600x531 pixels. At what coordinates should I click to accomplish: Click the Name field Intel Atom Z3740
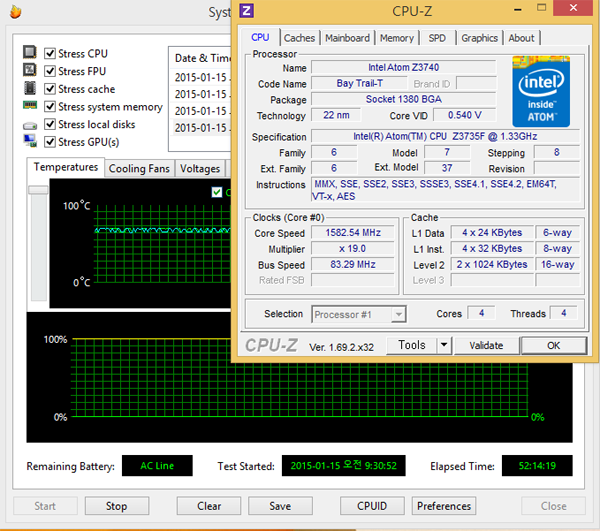(x=404, y=67)
